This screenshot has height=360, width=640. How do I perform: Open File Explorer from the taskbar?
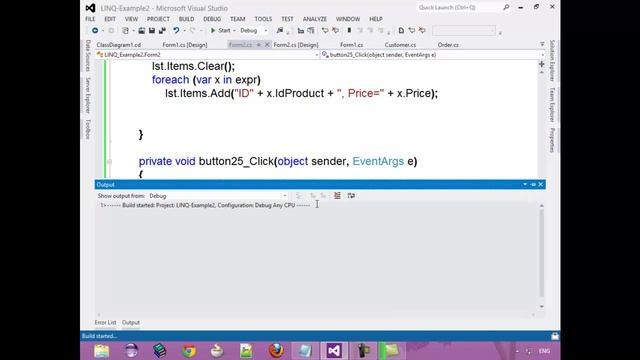coord(102,351)
